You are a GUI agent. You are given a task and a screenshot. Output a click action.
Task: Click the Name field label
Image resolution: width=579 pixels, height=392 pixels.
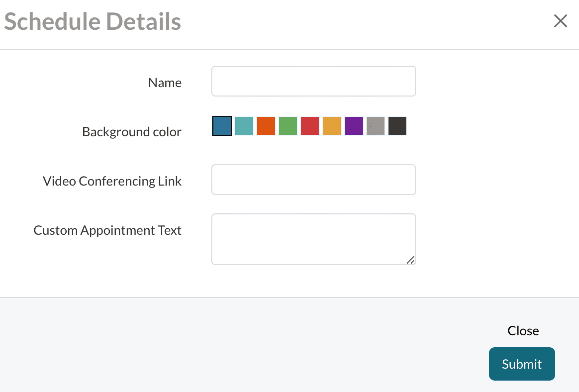(165, 83)
